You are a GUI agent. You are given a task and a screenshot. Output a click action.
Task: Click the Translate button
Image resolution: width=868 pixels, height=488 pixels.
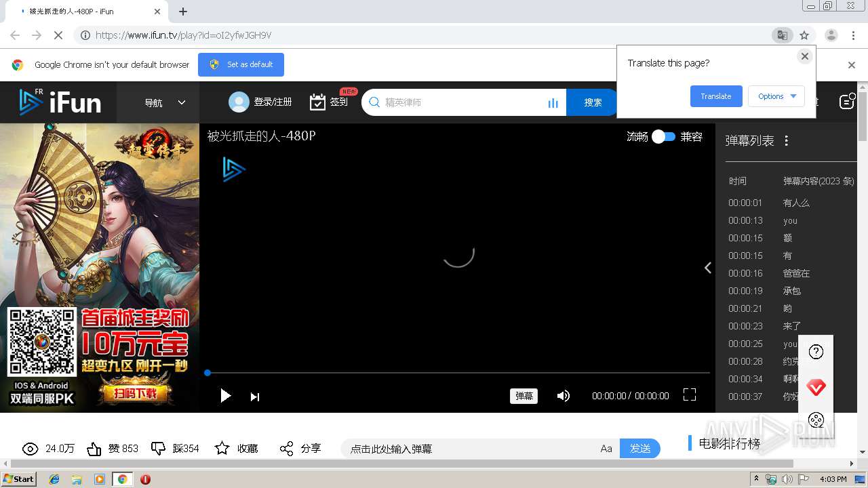(x=716, y=96)
